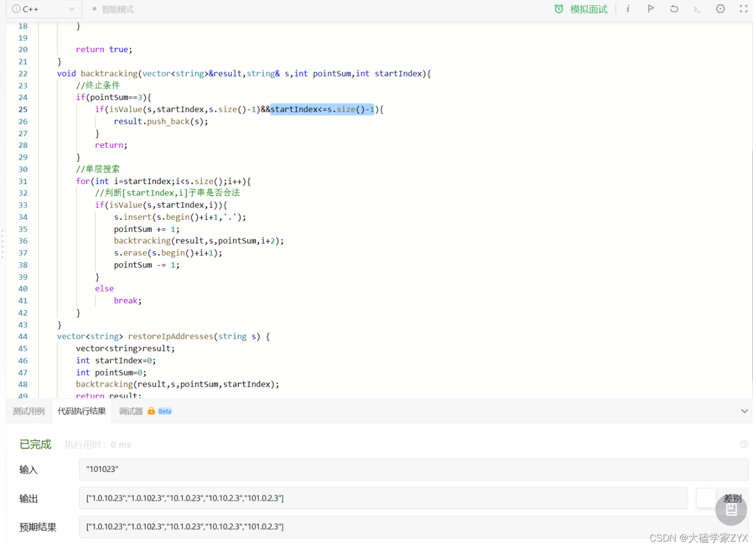Toggle fullscreen editor icon

[x=744, y=9]
